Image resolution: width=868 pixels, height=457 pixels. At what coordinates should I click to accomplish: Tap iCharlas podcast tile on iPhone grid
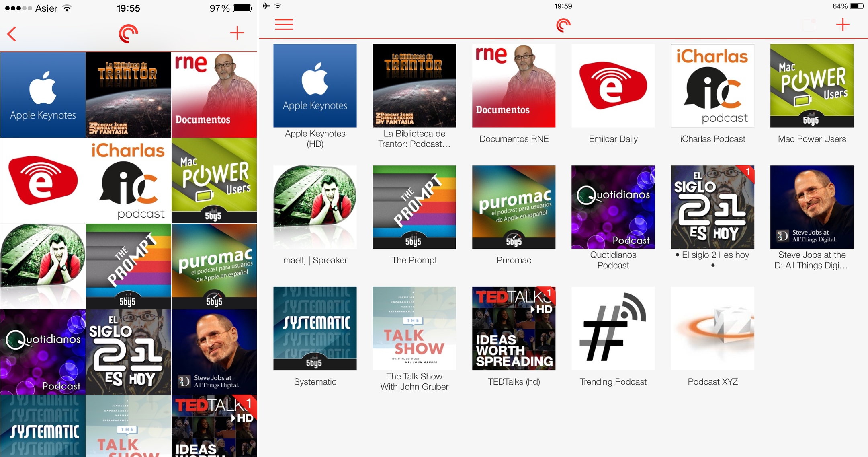pyautogui.click(x=129, y=181)
